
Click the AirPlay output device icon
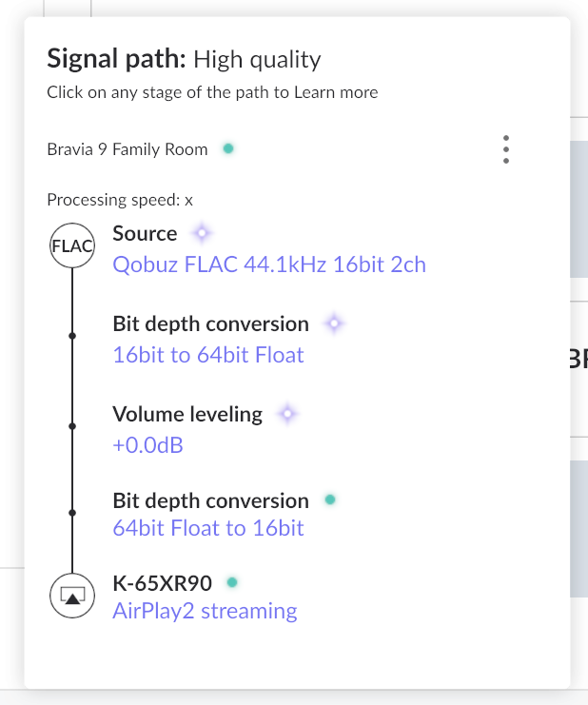click(72, 596)
